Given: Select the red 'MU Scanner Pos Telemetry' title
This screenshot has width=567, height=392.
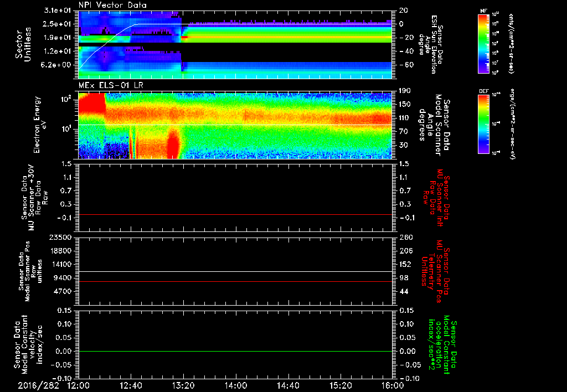Looking at the screenshot, I should click(x=436, y=271).
